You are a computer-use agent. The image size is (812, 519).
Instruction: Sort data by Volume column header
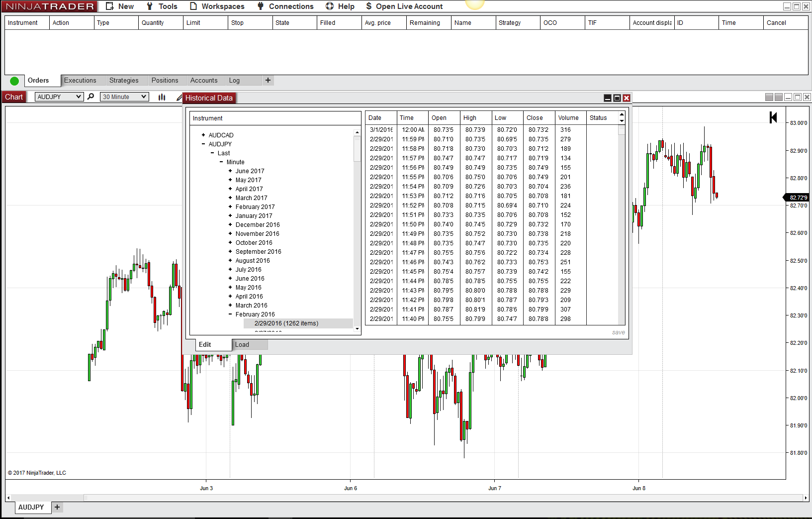(570, 118)
